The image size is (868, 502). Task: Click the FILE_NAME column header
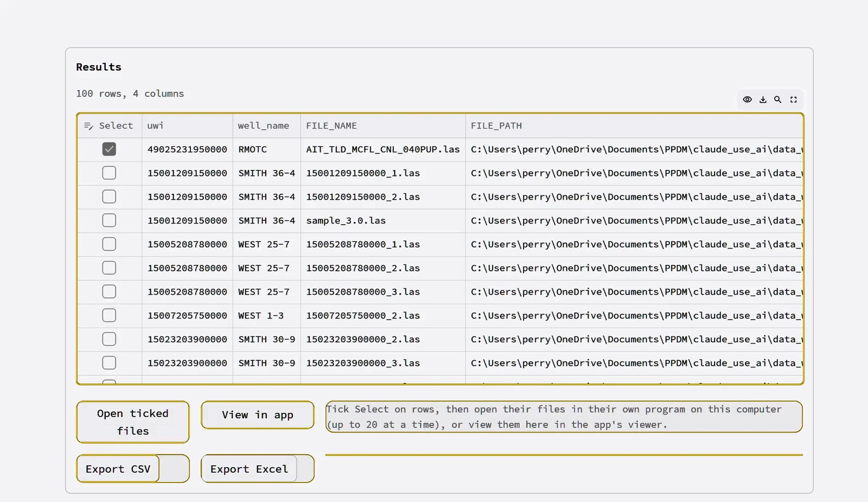click(x=383, y=126)
